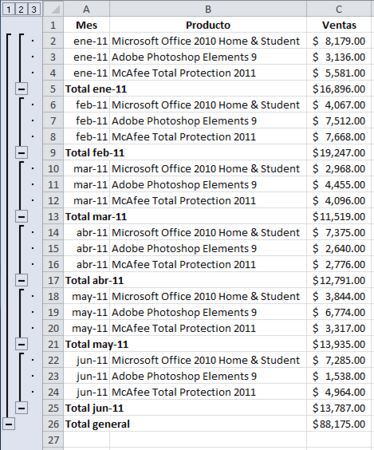Show outline level 3 details
The height and width of the screenshot is (450, 374).
pos(34,9)
